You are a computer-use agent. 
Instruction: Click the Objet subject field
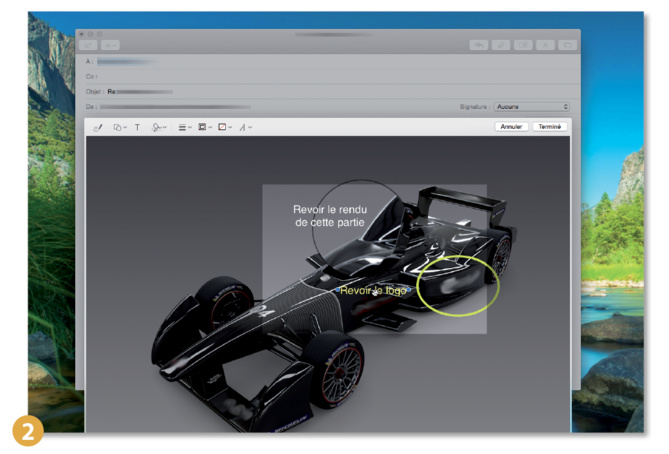click(x=300, y=90)
